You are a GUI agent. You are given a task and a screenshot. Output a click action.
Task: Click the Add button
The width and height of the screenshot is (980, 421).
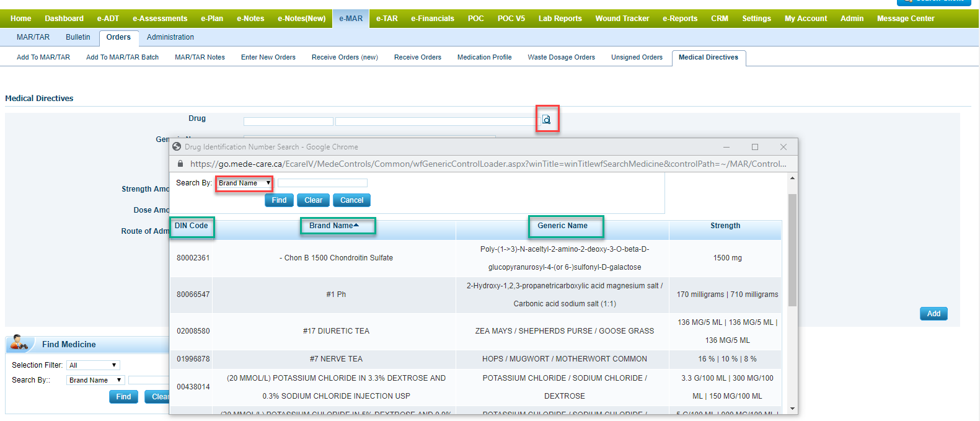pos(933,314)
